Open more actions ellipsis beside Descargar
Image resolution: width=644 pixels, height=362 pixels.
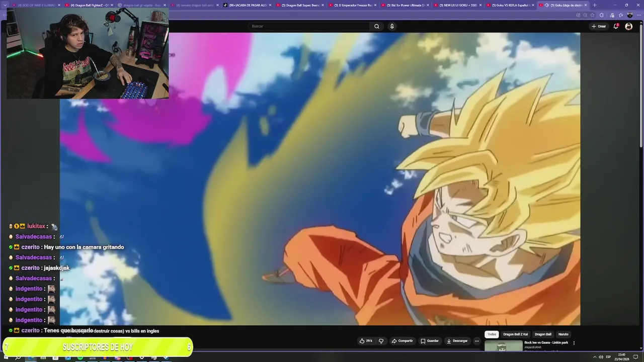[x=477, y=341]
